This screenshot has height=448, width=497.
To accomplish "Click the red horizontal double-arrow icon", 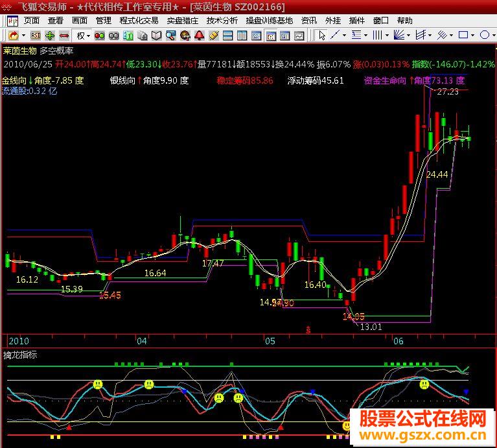I will [x=64, y=36].
